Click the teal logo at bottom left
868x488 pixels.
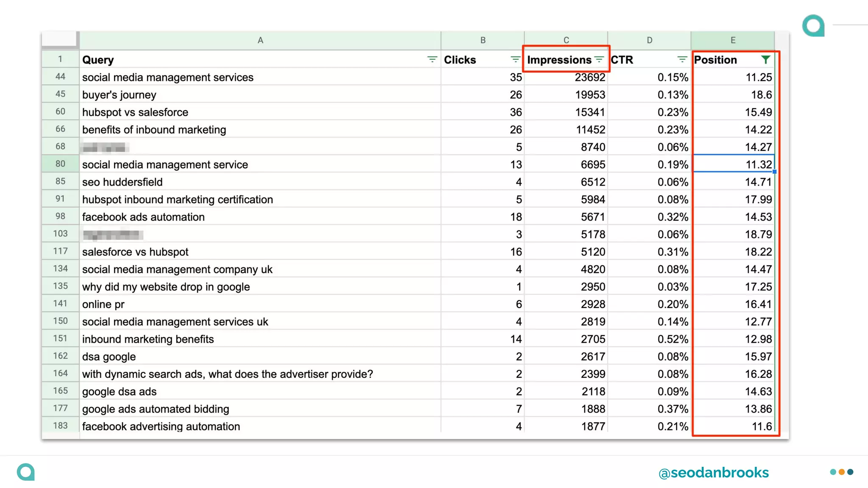point(26,472)
